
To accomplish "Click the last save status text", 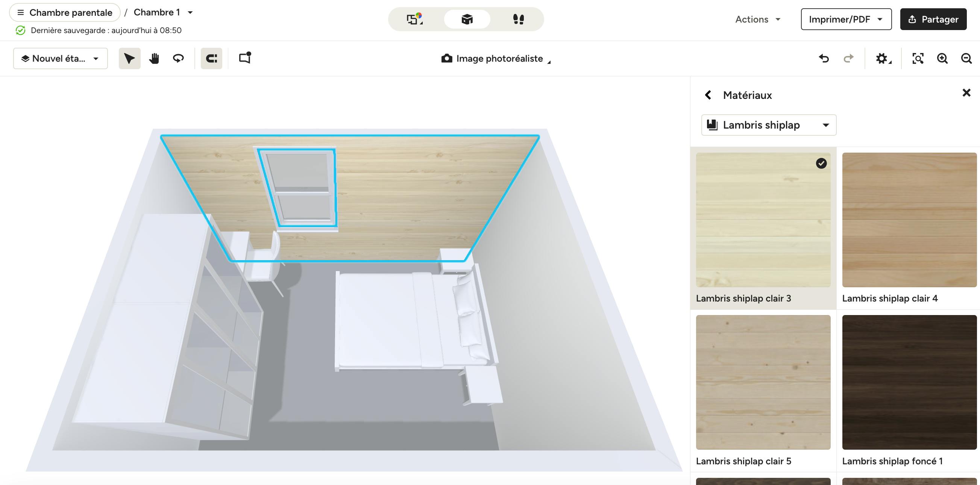I will 106,30.
